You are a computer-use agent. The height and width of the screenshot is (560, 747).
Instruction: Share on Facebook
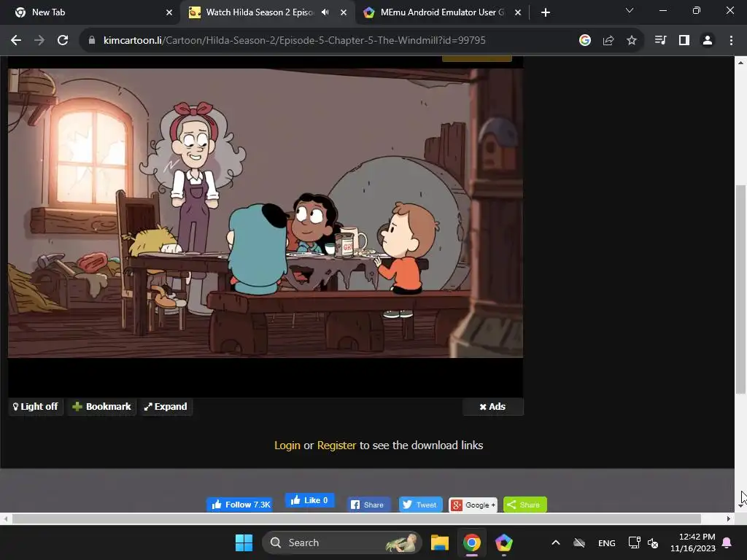(368, 505)
